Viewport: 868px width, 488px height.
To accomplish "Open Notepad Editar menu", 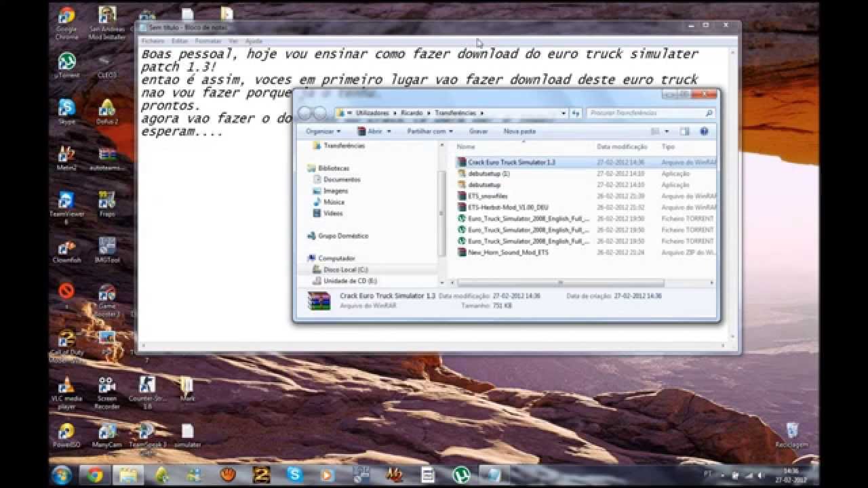I will point(180,41).
